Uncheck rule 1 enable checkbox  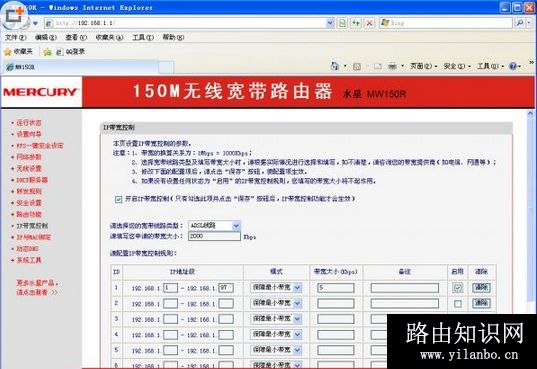[458, 287]
